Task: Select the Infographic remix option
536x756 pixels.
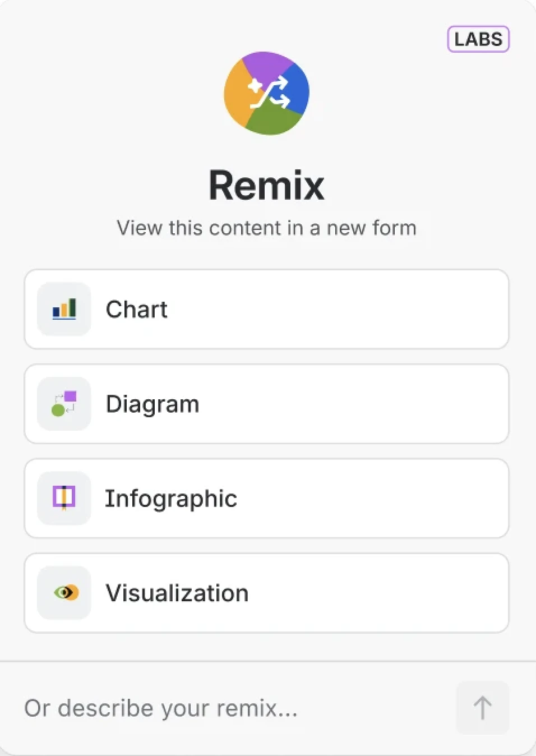Action: point(266,498)
